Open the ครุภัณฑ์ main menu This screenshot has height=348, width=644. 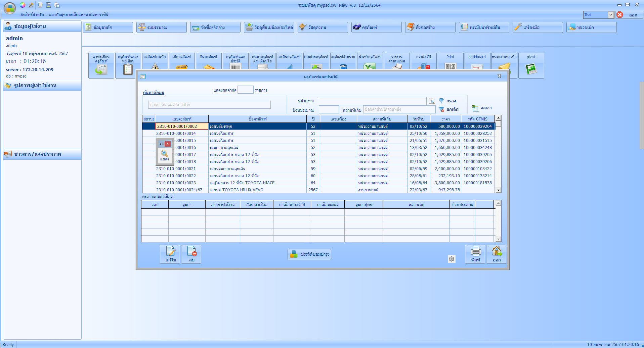[x=376, y=27]
